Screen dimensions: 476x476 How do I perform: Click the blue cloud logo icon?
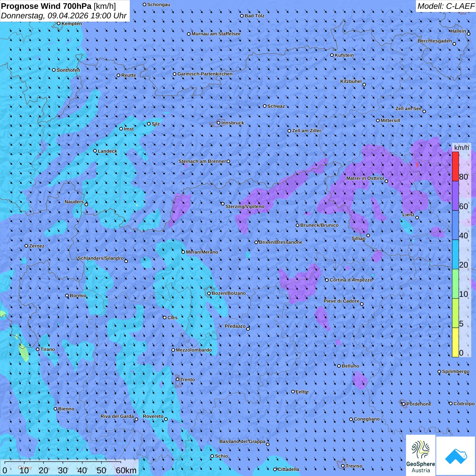click(456, 456)
